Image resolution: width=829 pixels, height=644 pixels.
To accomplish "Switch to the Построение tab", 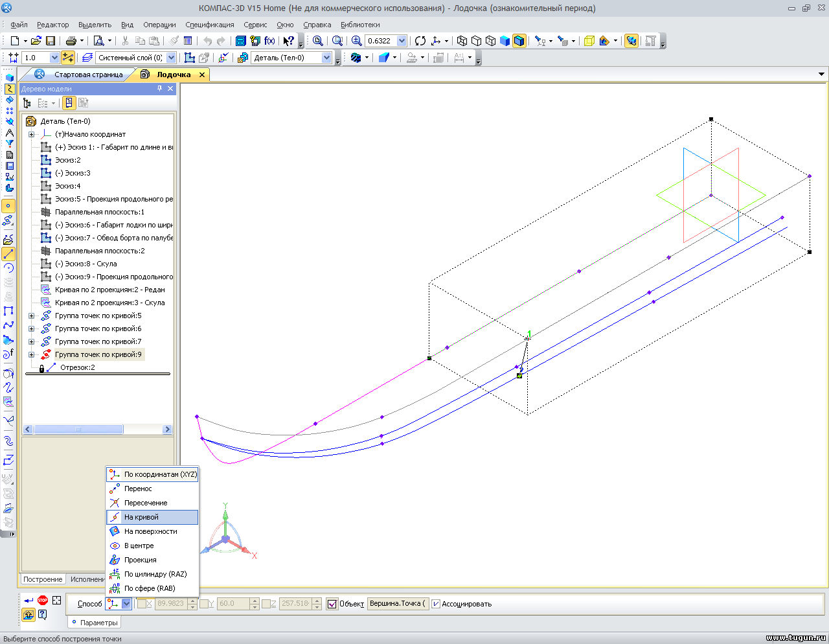I will (x=43, y=579).
